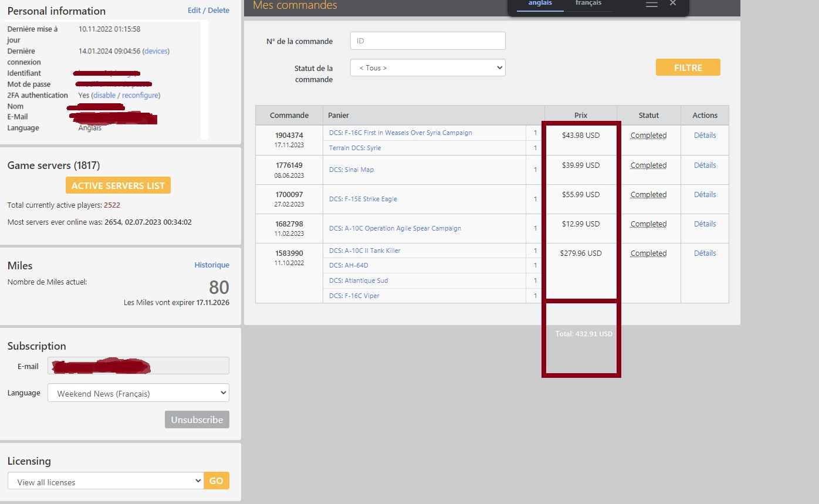819x504 pixels.
Task: Click the $39.99 USD price
Action: click(581, 165)
